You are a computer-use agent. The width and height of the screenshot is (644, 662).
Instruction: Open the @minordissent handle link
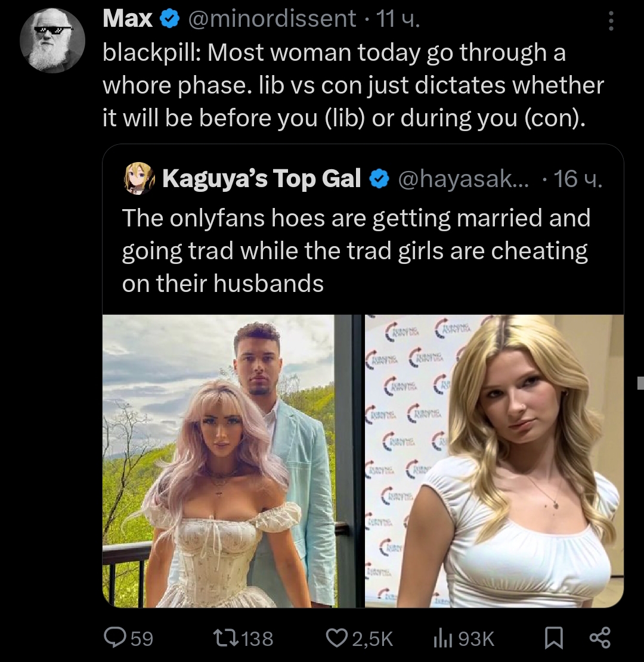coord(272,19)
